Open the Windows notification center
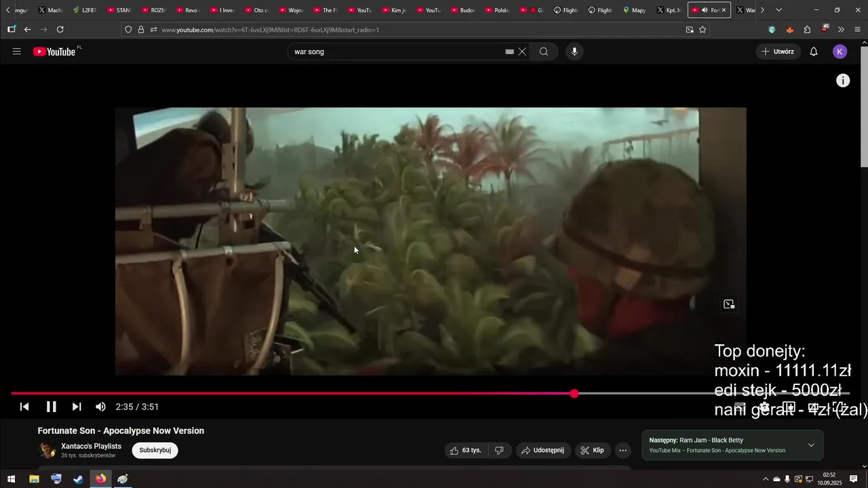Screen dimensions: 868x488 coord(854,479)
